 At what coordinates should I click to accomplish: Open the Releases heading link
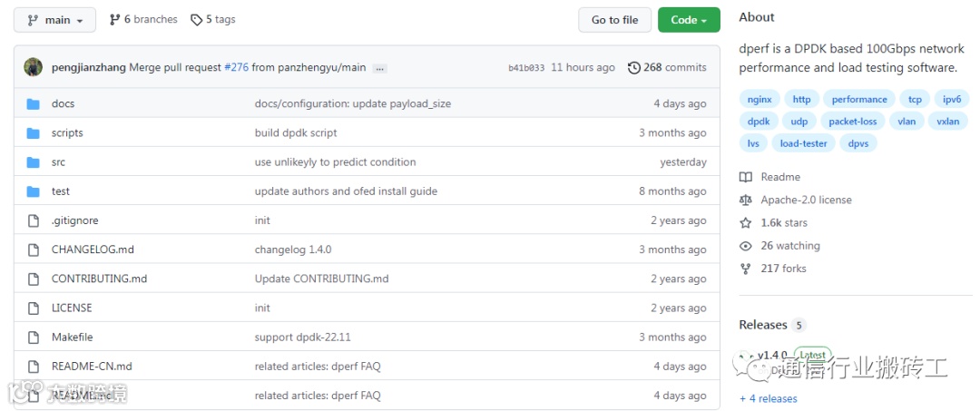(762, 325)
